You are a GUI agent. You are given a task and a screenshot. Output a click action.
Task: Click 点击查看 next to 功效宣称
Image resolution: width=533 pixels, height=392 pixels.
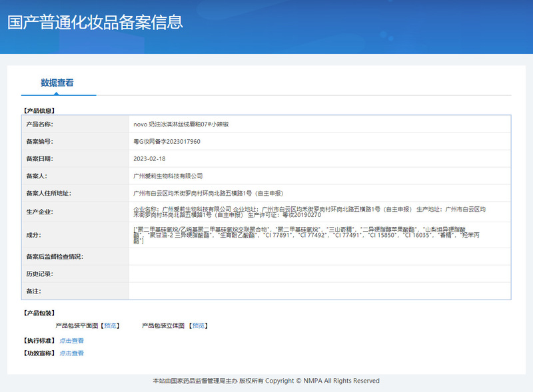pyautogui.click(x=71, y=353)
